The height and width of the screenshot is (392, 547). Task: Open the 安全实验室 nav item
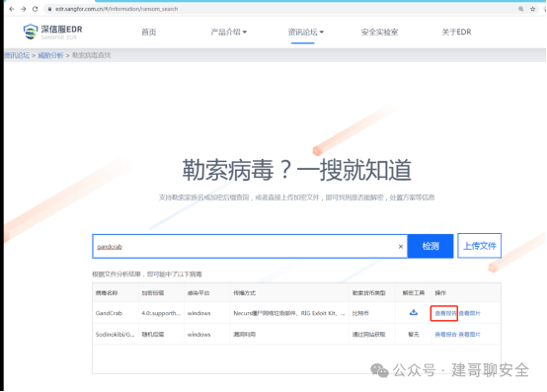coord(379,32)
